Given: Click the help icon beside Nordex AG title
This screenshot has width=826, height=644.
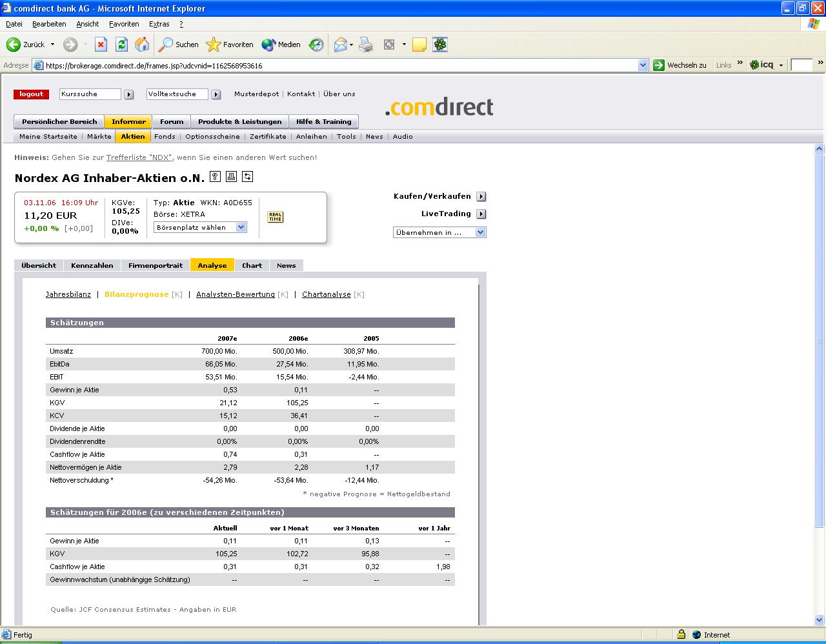Looking at the screenshot, I should pos(215,177).
